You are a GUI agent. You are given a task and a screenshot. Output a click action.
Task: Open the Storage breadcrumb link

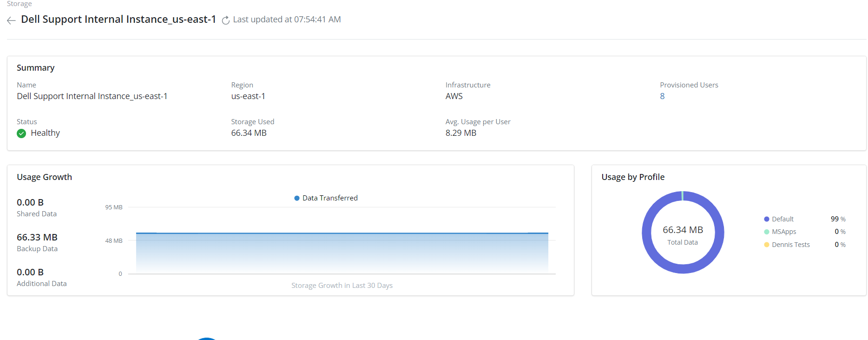click(x=20, y=4)
